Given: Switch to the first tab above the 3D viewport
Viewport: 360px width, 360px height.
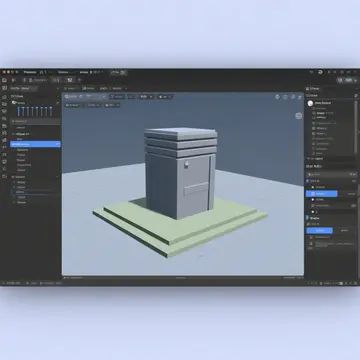Looking at the screenshot, I should 71,89.
